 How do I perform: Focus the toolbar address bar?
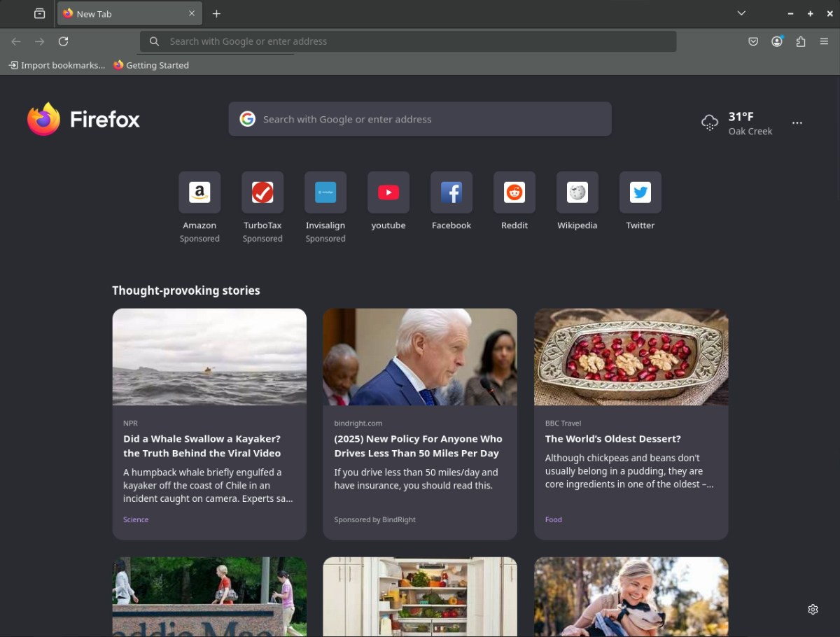coord(408,41)
